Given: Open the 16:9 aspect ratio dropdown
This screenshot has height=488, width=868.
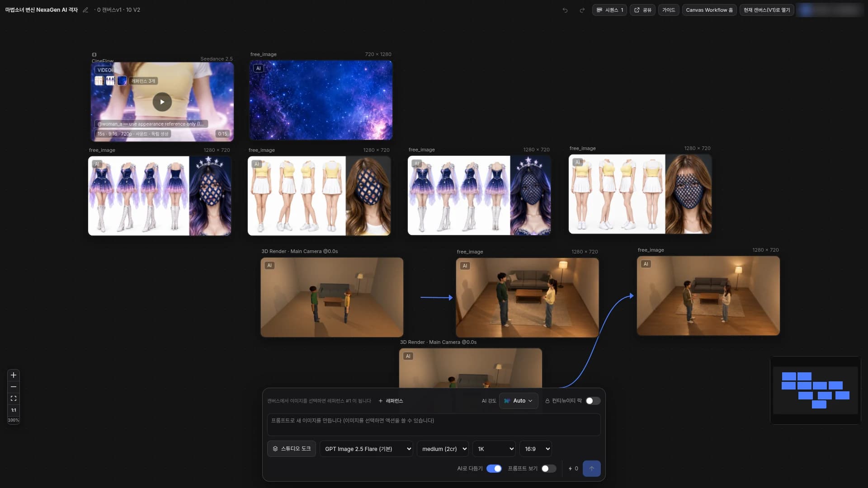Looking at the screenshot, I should tap(536, 449).
